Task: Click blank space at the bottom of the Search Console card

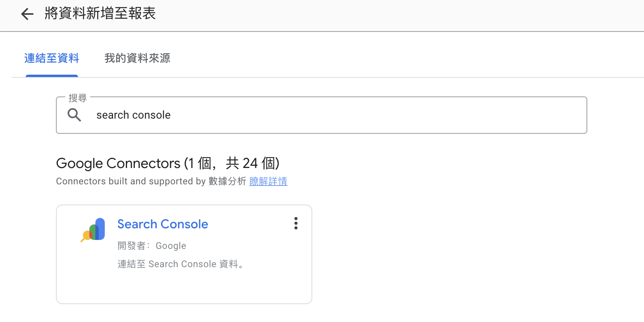Action: [x=184, y=289]
